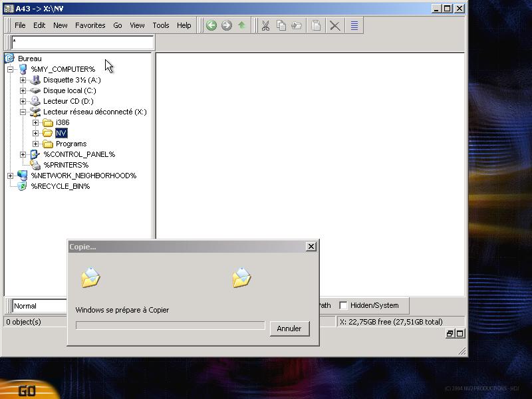Click the floppy drive icon for A:
Screen dimensions: 532x399
coord(35,80)
